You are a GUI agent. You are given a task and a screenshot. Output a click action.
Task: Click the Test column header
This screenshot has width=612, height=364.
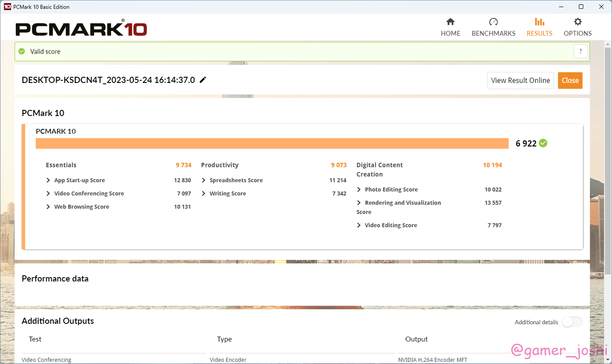click(x=35, y=339)
